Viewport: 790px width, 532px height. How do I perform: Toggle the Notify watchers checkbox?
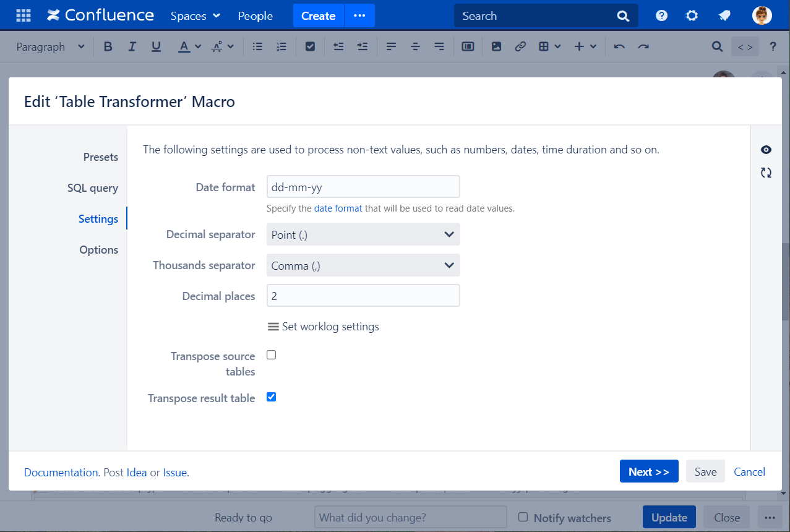523,517
